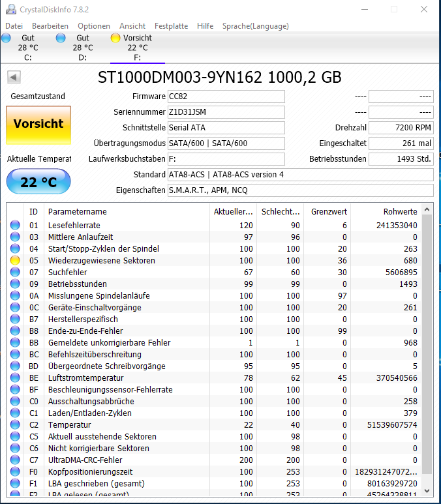Click the Schlecht... column header

tap(280, 211)
